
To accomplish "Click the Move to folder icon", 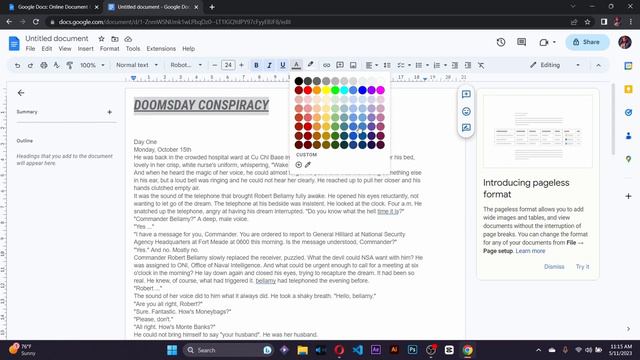I will pyautogui.click(x=115, y=39).
